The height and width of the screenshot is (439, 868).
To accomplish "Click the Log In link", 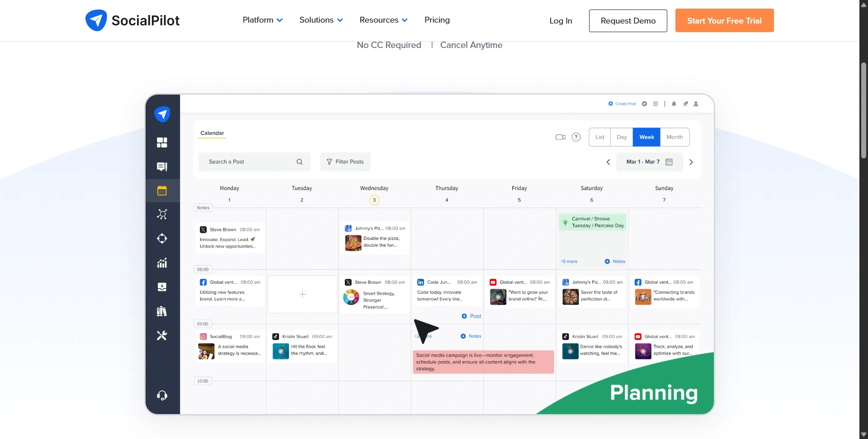I will [561, 21].
